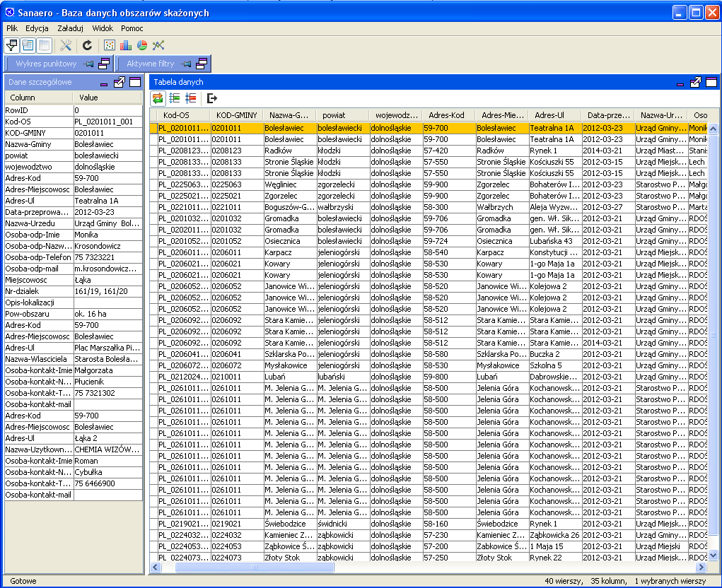The width and height of the screenshot is (722, 588).
Task: Click the export arrow icon in table toolbar
Action: tap(212, 98)
